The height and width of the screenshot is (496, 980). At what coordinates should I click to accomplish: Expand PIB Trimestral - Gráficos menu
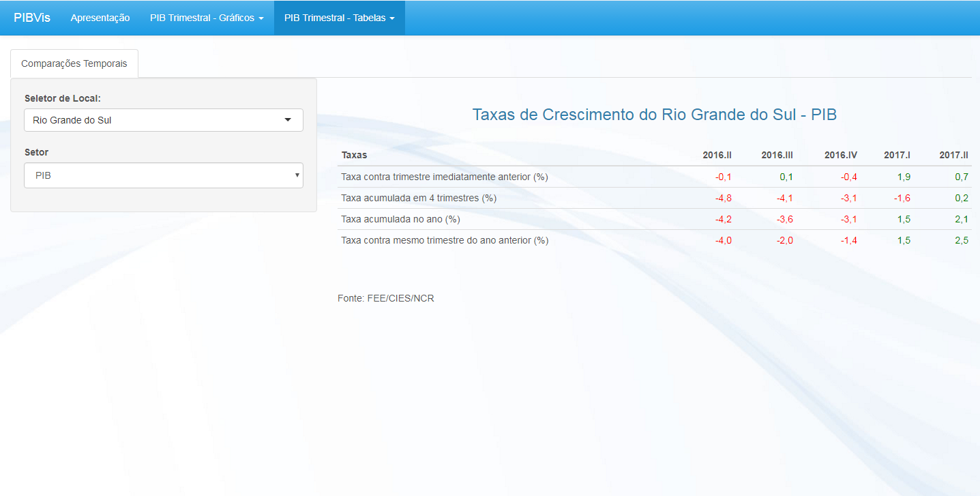tap(207, 18)
